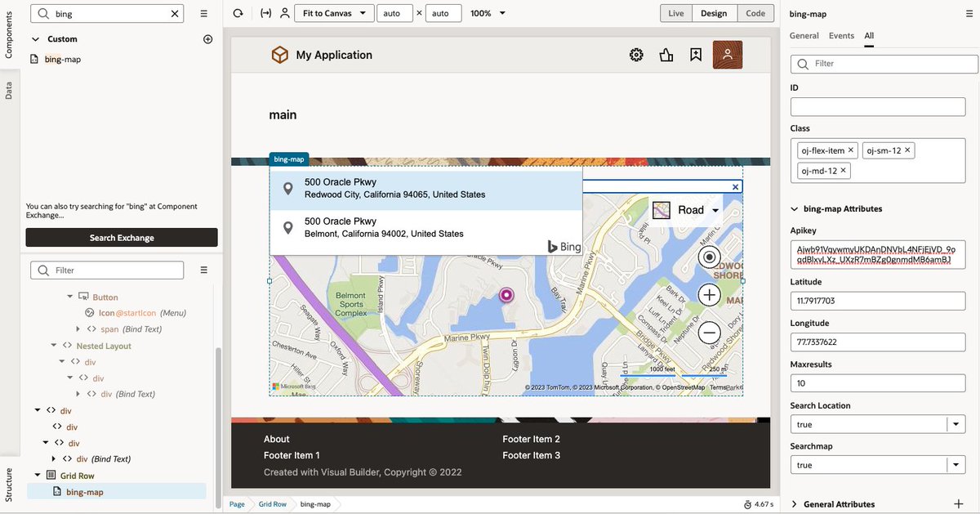Edit the Latitude value field

click(x=877, y=301)
